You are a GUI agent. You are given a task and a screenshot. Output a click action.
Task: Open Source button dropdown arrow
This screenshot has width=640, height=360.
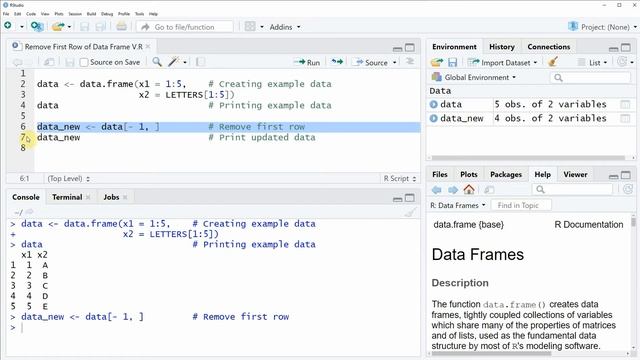[395, 62]
